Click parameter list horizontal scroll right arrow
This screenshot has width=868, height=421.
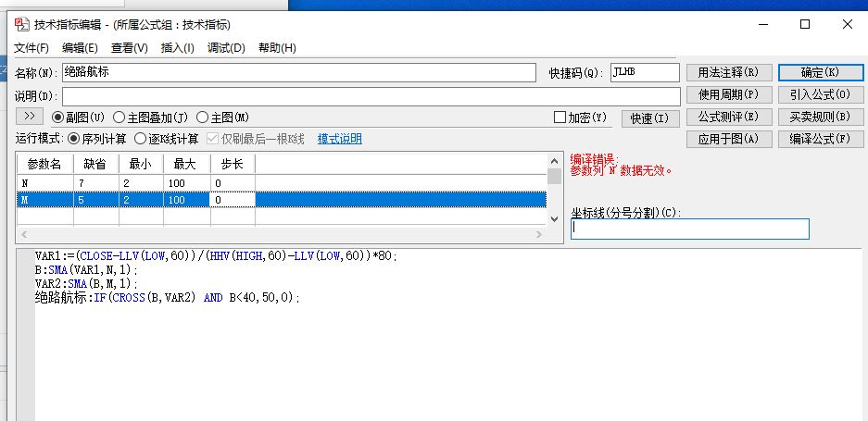click(x=539, y=235)
